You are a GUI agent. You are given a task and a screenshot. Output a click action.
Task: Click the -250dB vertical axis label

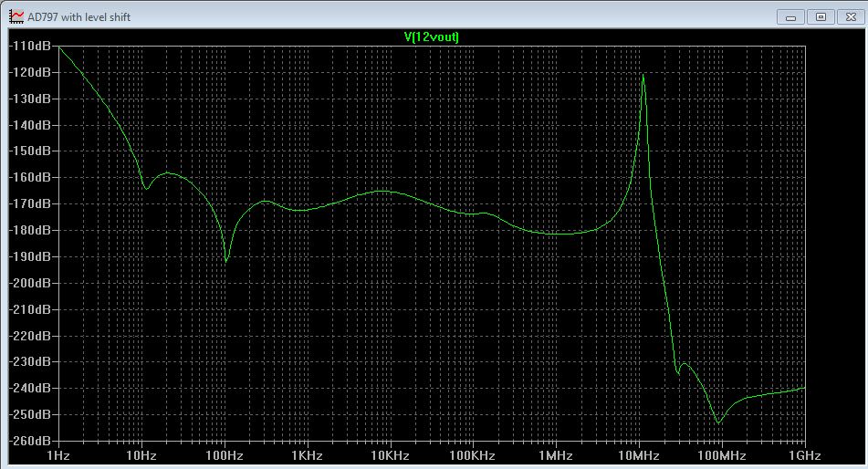click(x=30, y=414)
